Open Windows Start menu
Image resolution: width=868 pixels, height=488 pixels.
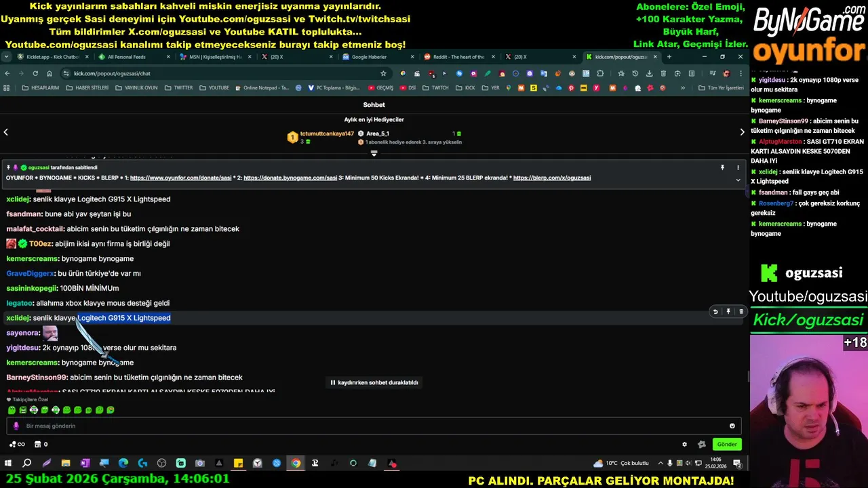tap(8, 464)
